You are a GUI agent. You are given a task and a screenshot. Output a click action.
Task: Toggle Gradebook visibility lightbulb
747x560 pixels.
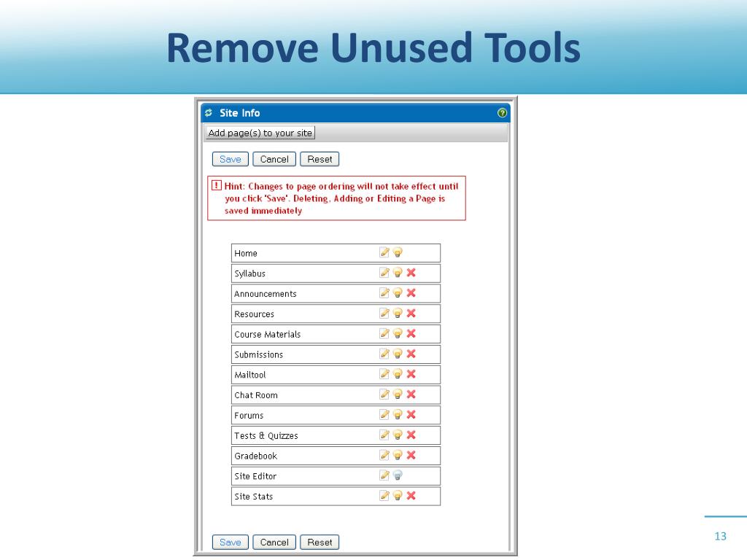tap(398, 455)
